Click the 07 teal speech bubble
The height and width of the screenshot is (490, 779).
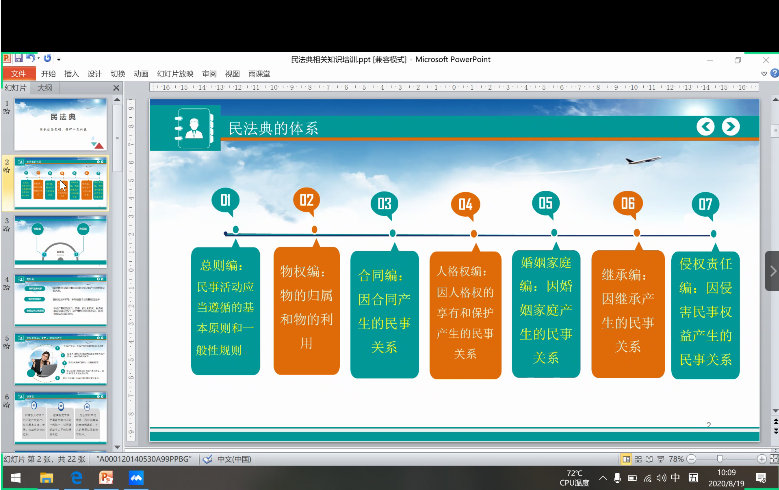pyautogui.click(x=705, y=206)
